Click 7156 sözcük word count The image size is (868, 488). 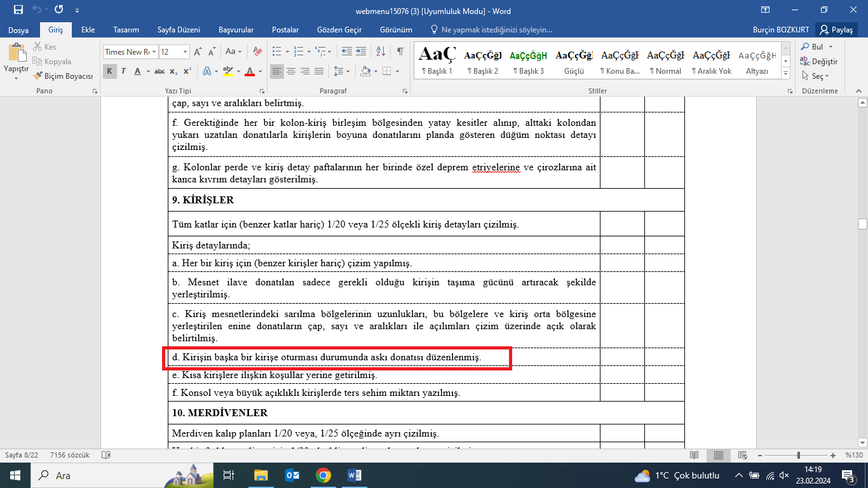[69, 455]
